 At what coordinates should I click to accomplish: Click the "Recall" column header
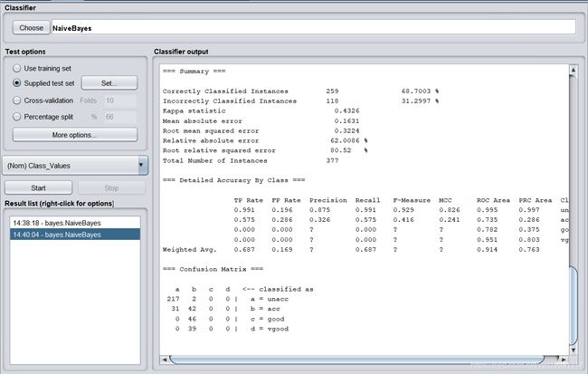coord(367,200)
